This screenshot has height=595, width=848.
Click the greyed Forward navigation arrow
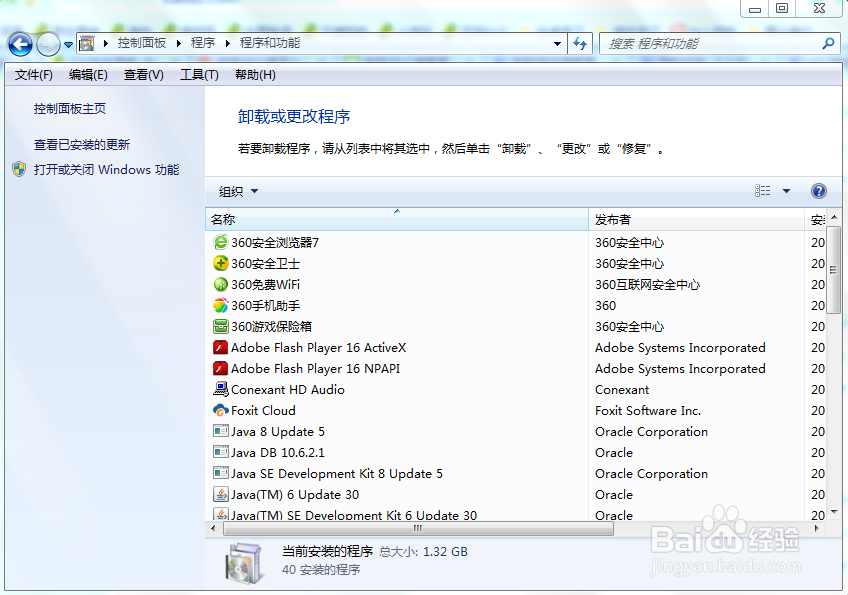tap(49, 44)
